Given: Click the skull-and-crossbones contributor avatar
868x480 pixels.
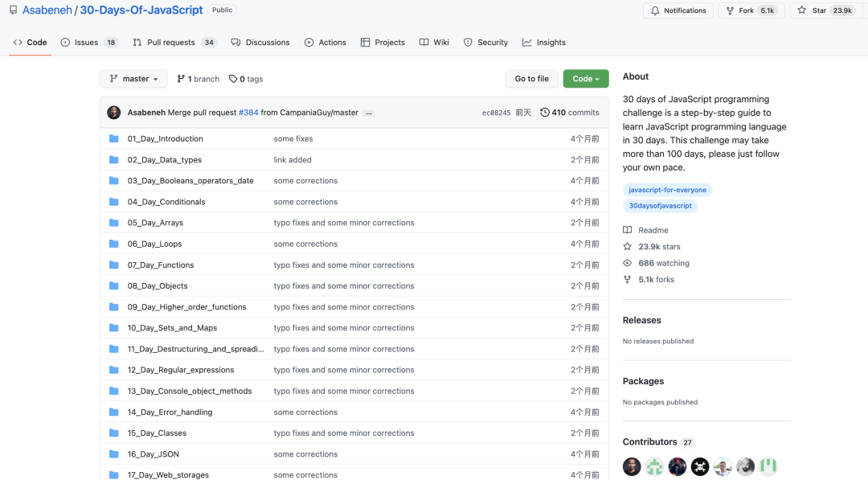Looking at the screenshot, I should [x=700, y=466].
